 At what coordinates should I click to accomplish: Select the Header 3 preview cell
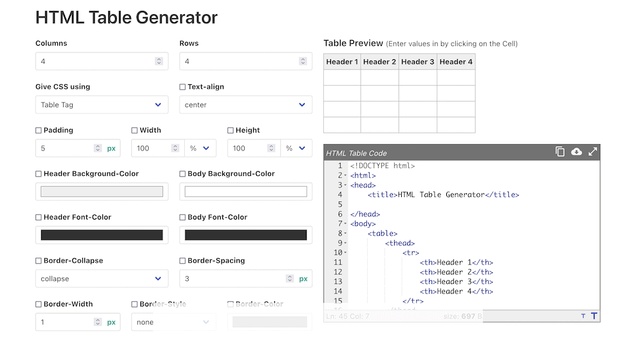point(418,62)
